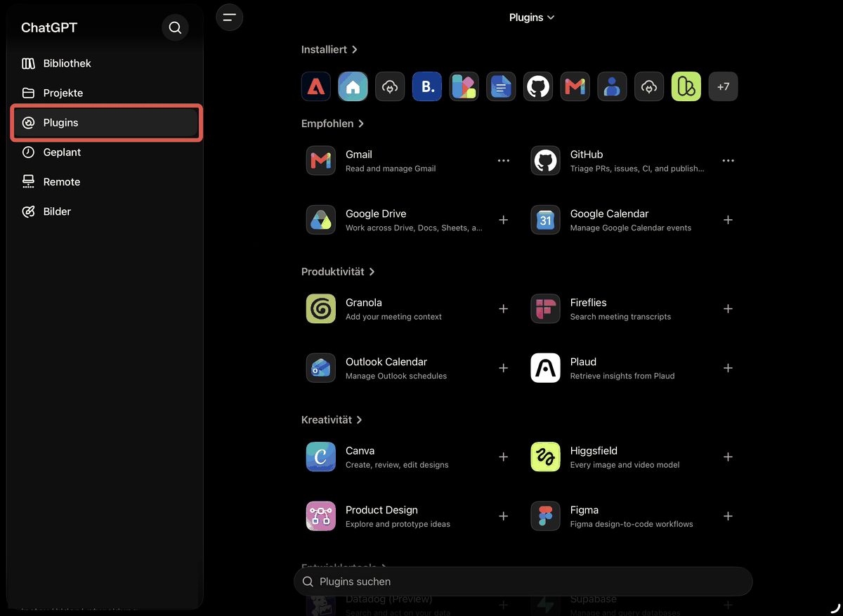Add the Plaud plugin
This screenshot has height=616, width=843.
pos(728,368)
